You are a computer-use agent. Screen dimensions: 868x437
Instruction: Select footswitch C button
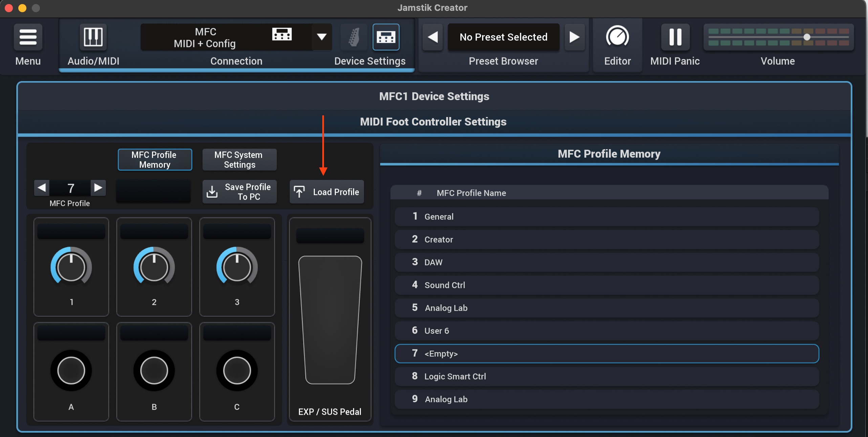pos(237,371)
